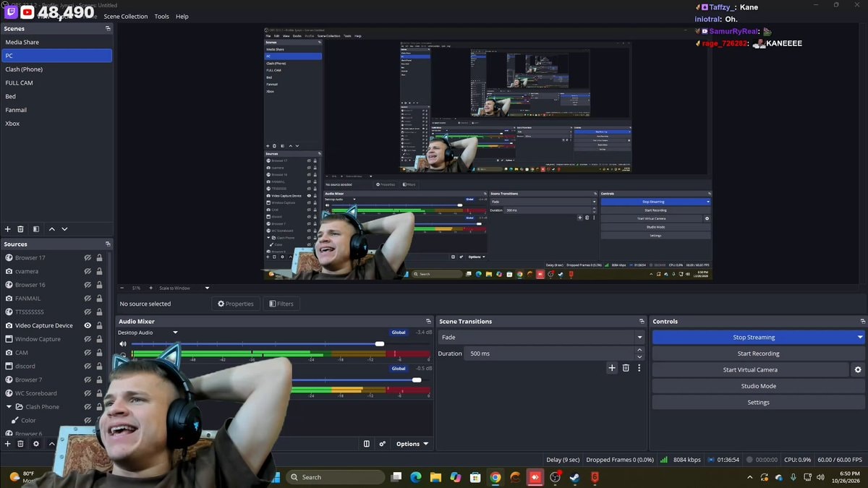
Task: Open the Scene Collection menu
Action: click(125, 16)
